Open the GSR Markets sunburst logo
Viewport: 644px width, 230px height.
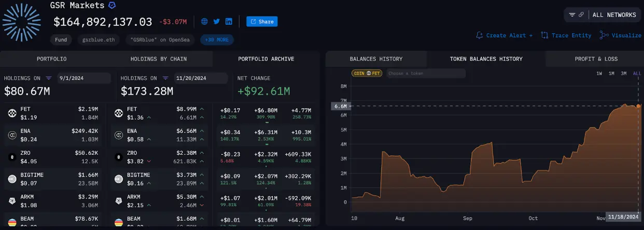pyautogui.click(x=22, y=22)
